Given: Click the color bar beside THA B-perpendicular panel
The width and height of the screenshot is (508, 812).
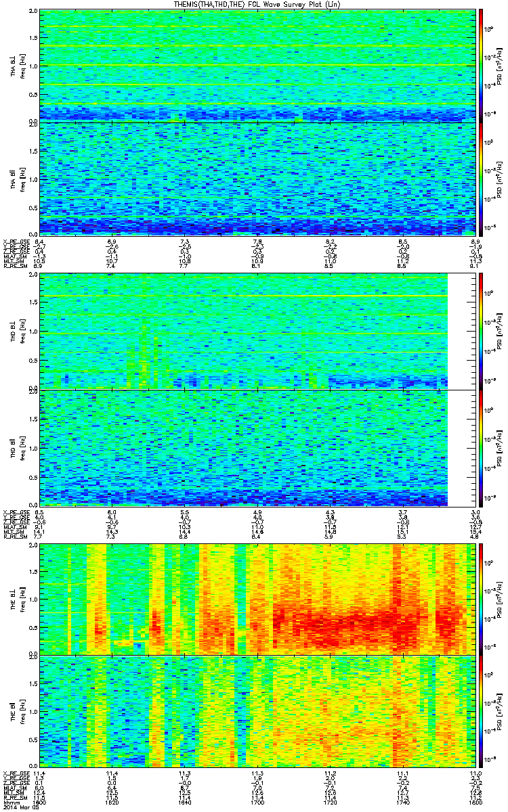Looking at the screenshot, I should click(x=482, y=66).
